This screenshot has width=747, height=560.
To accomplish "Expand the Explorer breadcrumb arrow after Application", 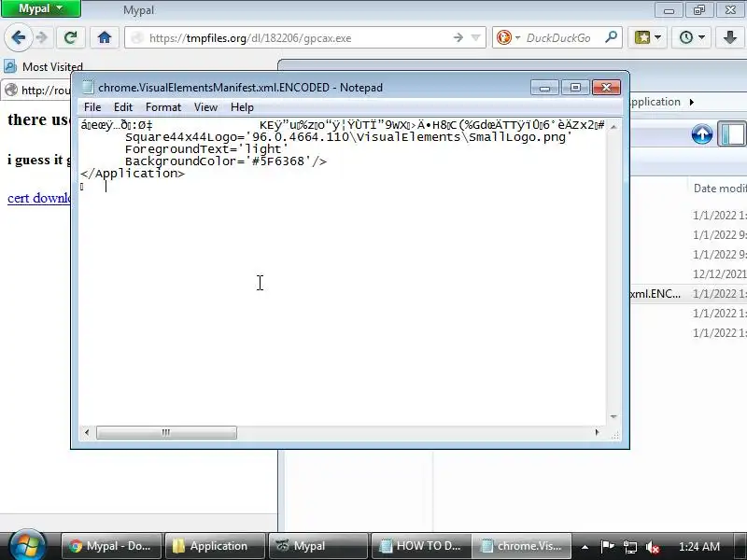I will [692, 102].
